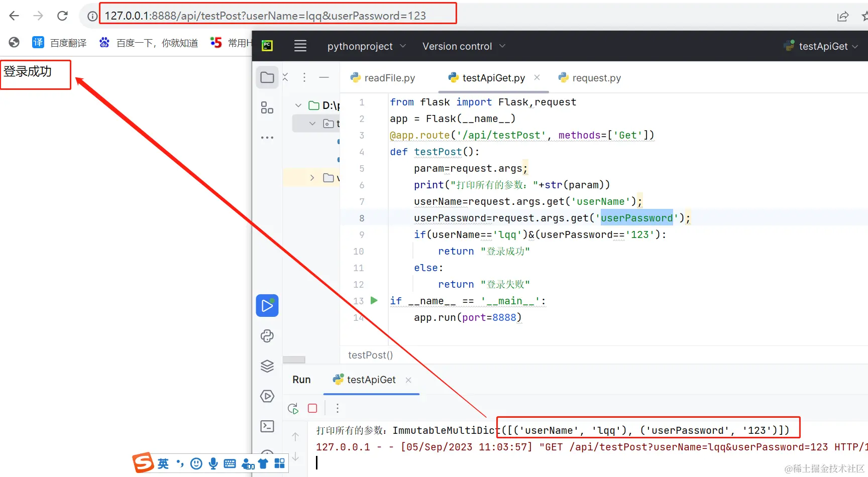This screenshot has width=868, height=477.
Task: Open PyCharm main hamburger menu
Action: pyautogui.click(x=300, y=46)
